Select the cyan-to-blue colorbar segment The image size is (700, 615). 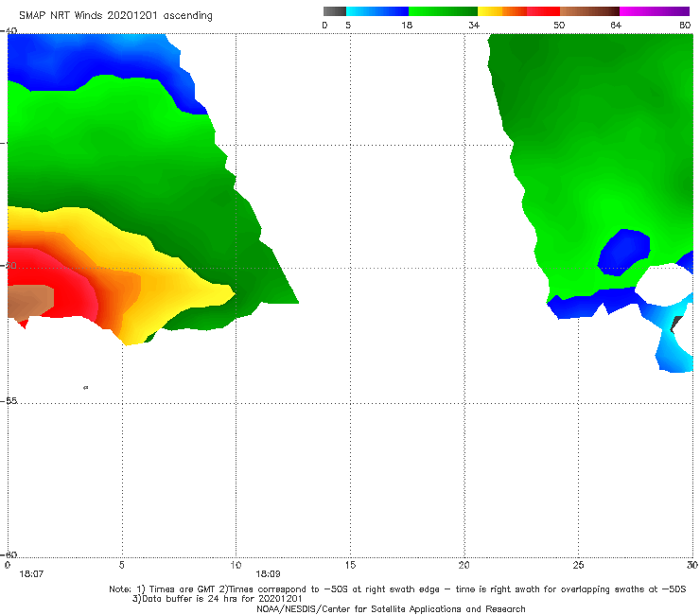[377, 11]
